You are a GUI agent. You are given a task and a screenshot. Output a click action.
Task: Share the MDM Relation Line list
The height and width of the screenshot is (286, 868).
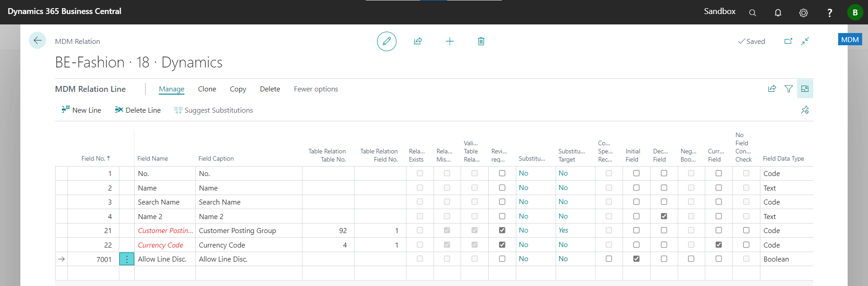(x=772, y=89)
